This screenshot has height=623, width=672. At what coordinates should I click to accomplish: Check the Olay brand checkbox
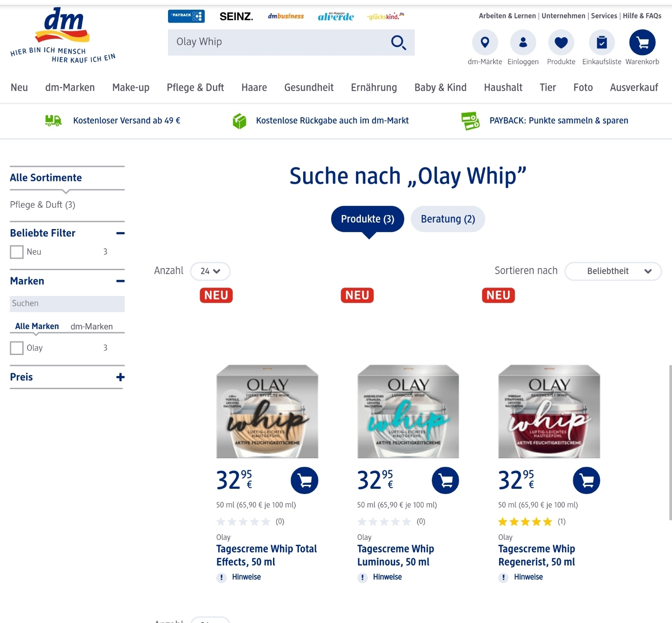(x=17, y=348)
